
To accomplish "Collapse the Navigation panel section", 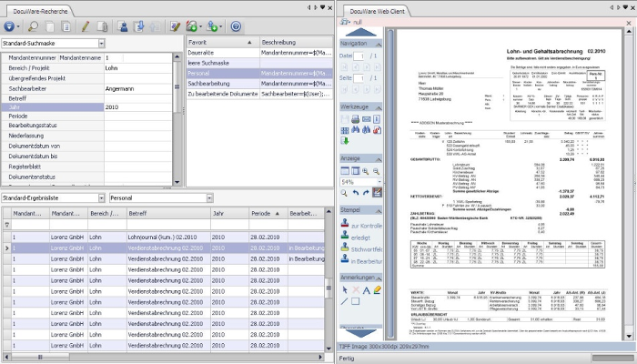I will [x=379, y=44].
